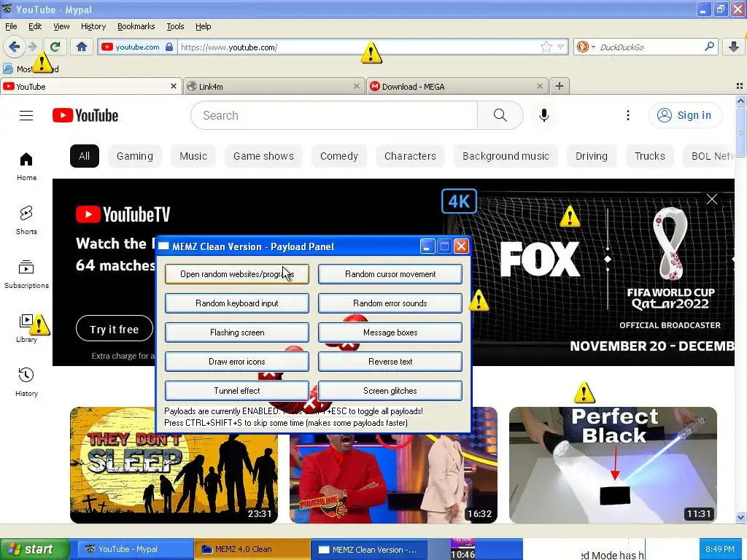Viewport: 747px width, 560px height.
Task: Open YouTube settings three-dot menu
Action: pyautogui.click(x=628, y=115)
